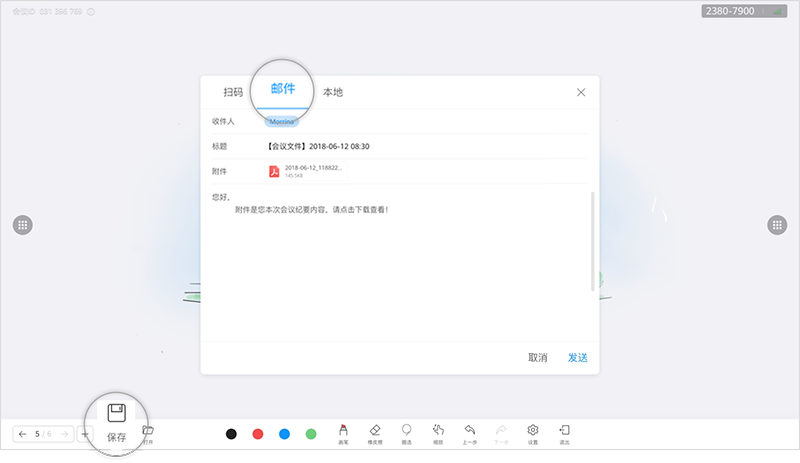800x463 pixels.
Task: Select the 邮件 tab
Action: [x=283, y=89]
